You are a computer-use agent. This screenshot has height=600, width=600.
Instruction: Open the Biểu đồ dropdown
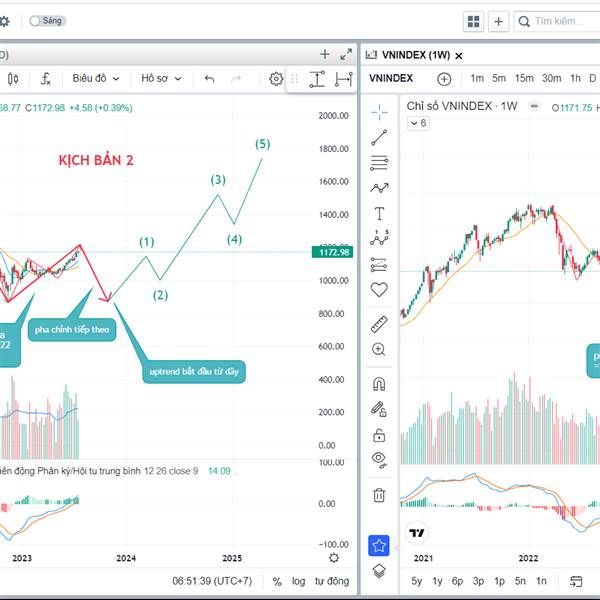[96, 78]
